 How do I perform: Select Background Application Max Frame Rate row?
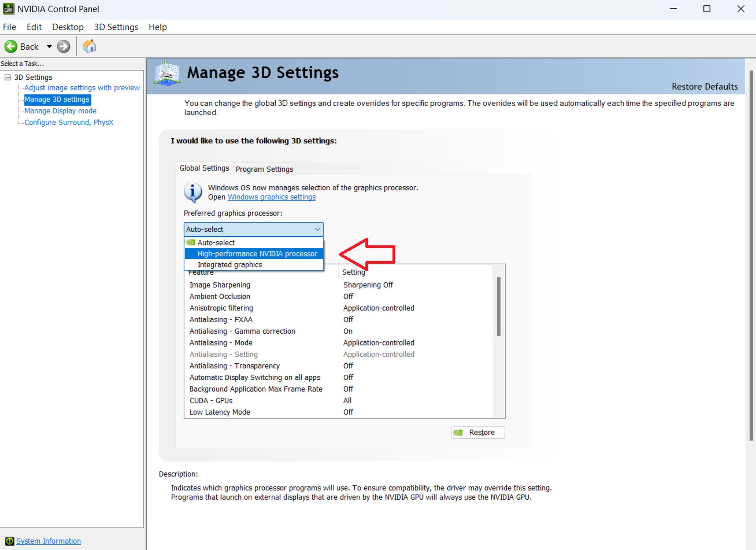(x=339, y=389)
